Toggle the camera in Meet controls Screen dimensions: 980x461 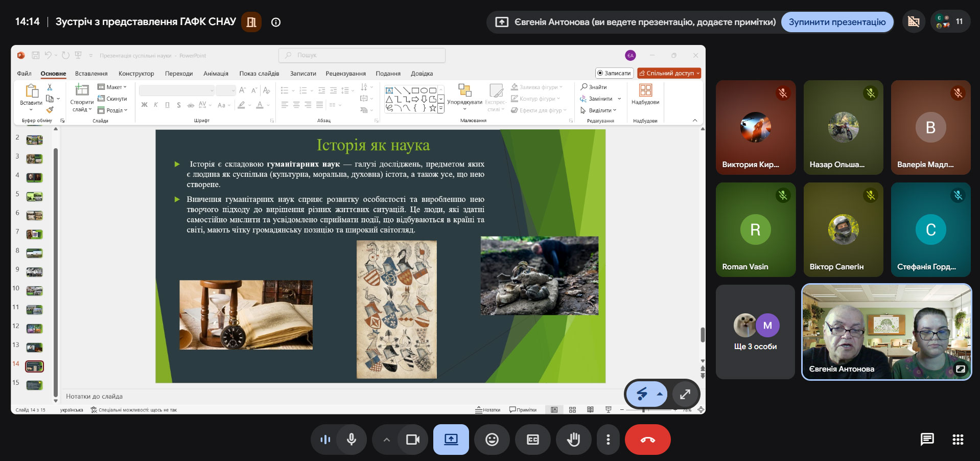coord(413,440)
